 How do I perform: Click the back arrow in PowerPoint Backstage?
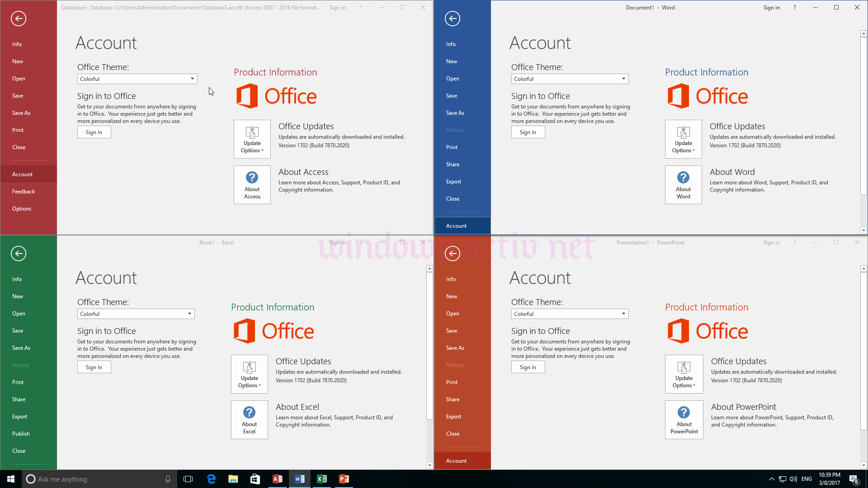click(452, 253)
